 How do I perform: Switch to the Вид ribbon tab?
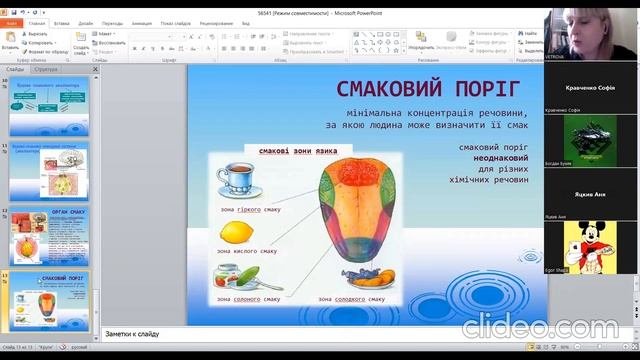tap(245, 24)
